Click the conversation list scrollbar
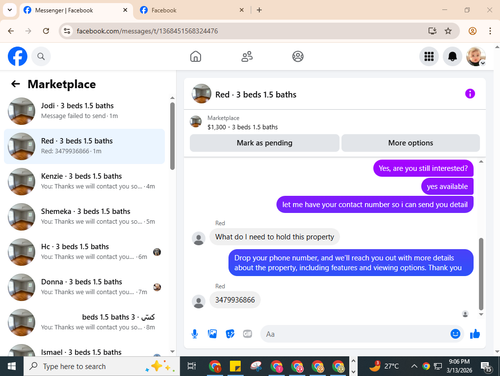 point(172,136)
